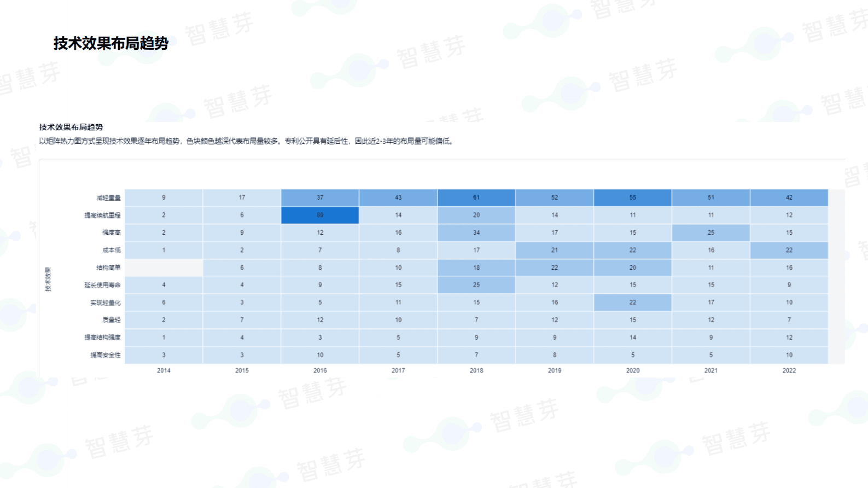Image resolution: width=868 pixels, height=488 pixels.
Task: Click the 提高结构强度 row label
Action: [x=102, y=338]
